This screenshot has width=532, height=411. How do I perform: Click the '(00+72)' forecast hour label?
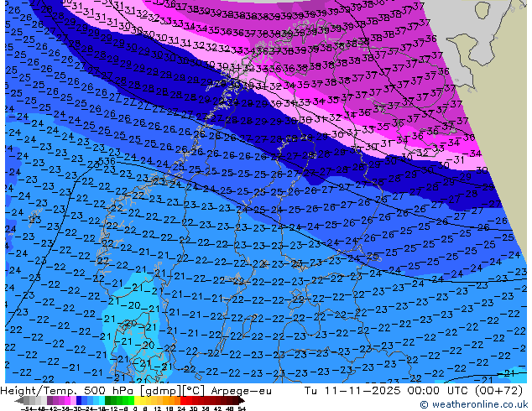(499, 391)
